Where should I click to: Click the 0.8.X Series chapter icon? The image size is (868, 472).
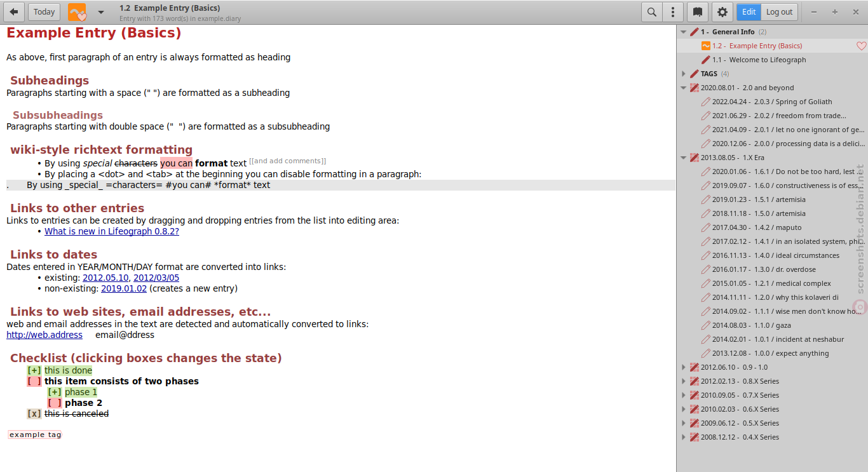coord(694,381)
